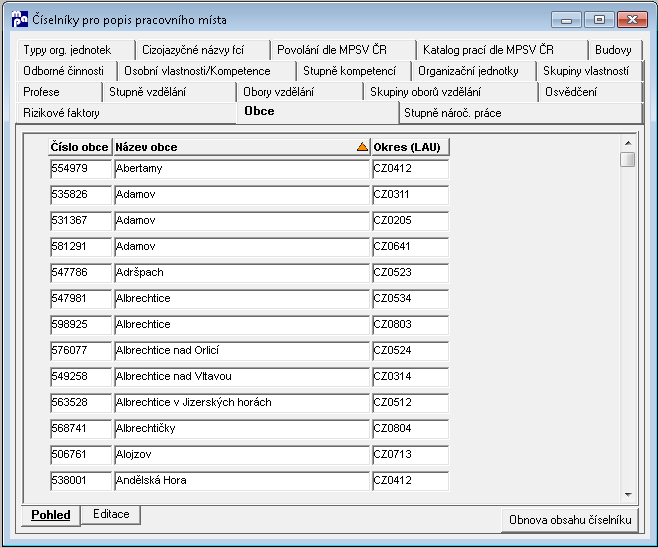Screen dimensions: 658x548
Task: Select the Albrechtičky name field
Action: [242, 429]
